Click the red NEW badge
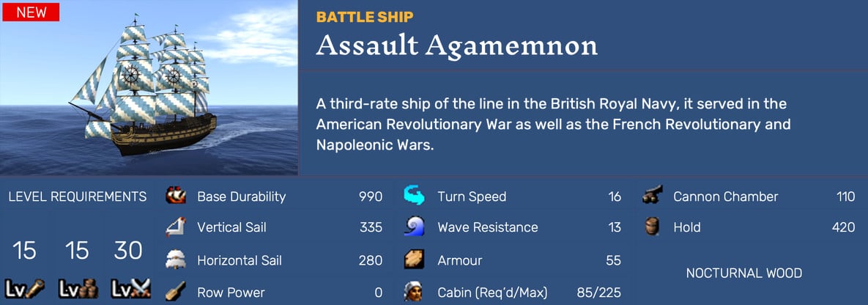 coord(31,12)
